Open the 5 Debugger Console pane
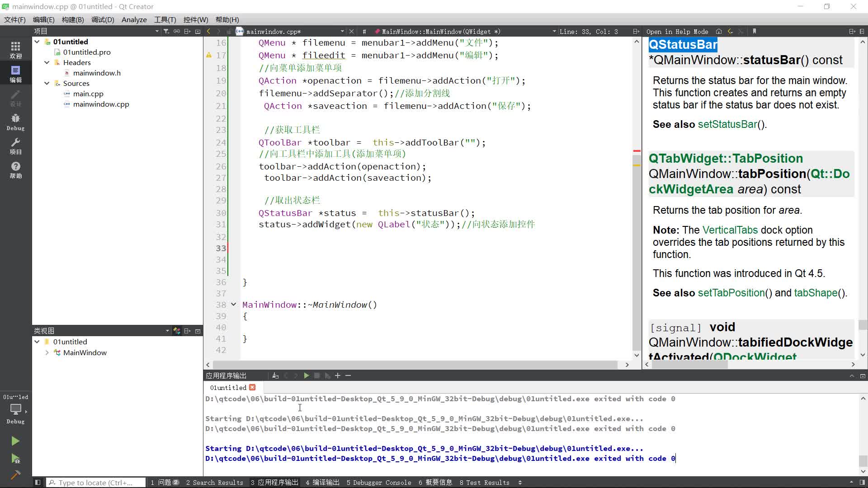 pyautogui.click(x=379, y=483)
